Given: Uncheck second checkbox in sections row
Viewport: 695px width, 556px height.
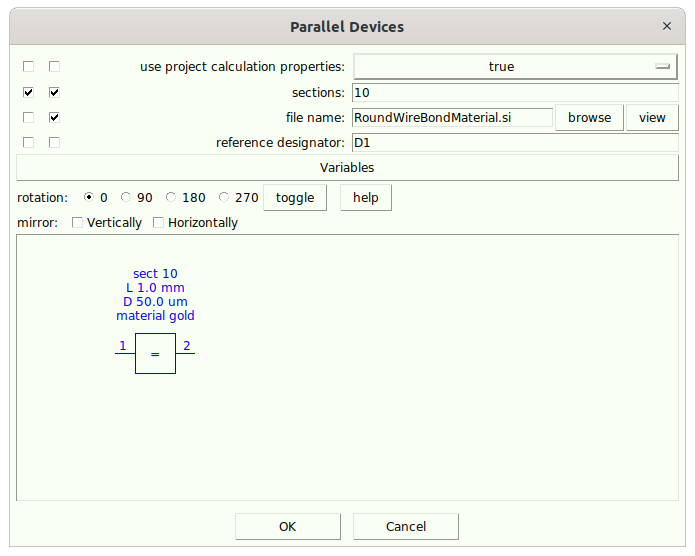Looking at the screenshot, I should 54,92.
